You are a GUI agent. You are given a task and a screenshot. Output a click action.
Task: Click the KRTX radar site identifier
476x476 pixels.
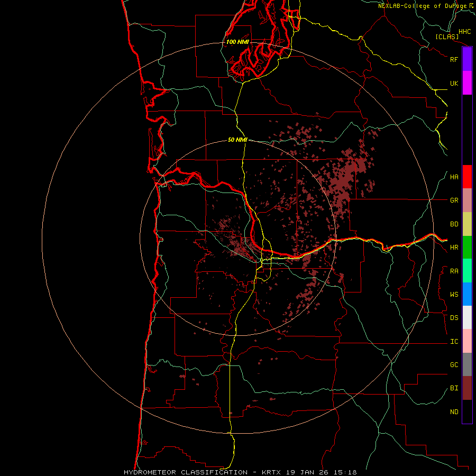(x=272, y=472)
